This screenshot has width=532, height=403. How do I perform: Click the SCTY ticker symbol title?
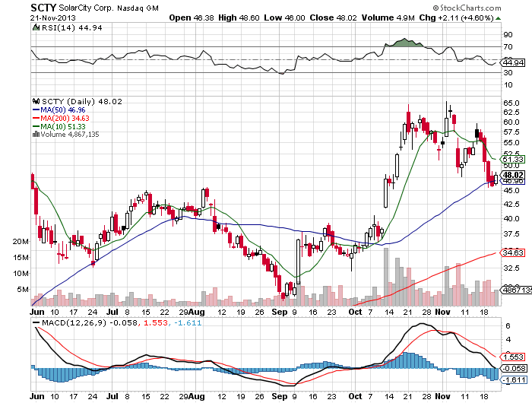tap(43, 8)
